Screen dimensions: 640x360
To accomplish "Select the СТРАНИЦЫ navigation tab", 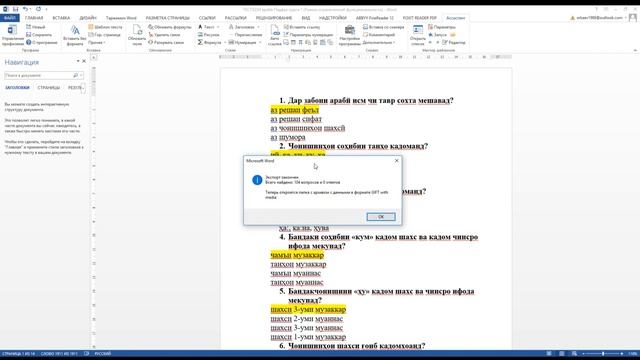I will pyautogui.click(x=49, y=88).
